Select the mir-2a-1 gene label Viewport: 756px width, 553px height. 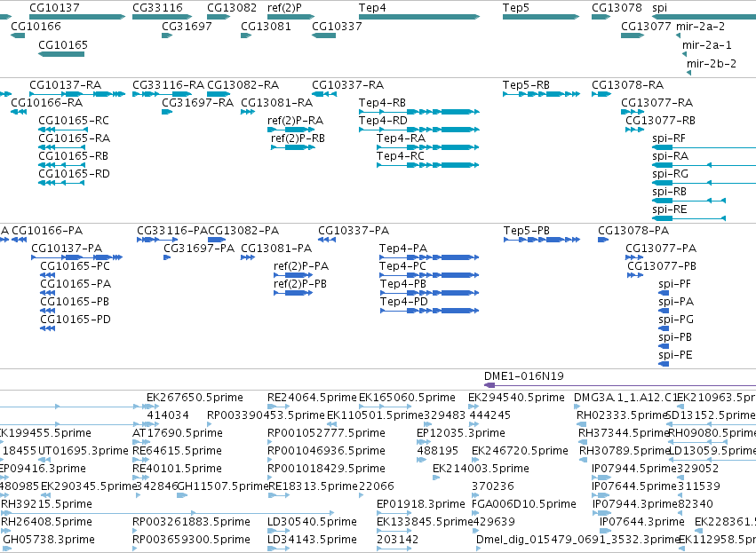point(706,45)
